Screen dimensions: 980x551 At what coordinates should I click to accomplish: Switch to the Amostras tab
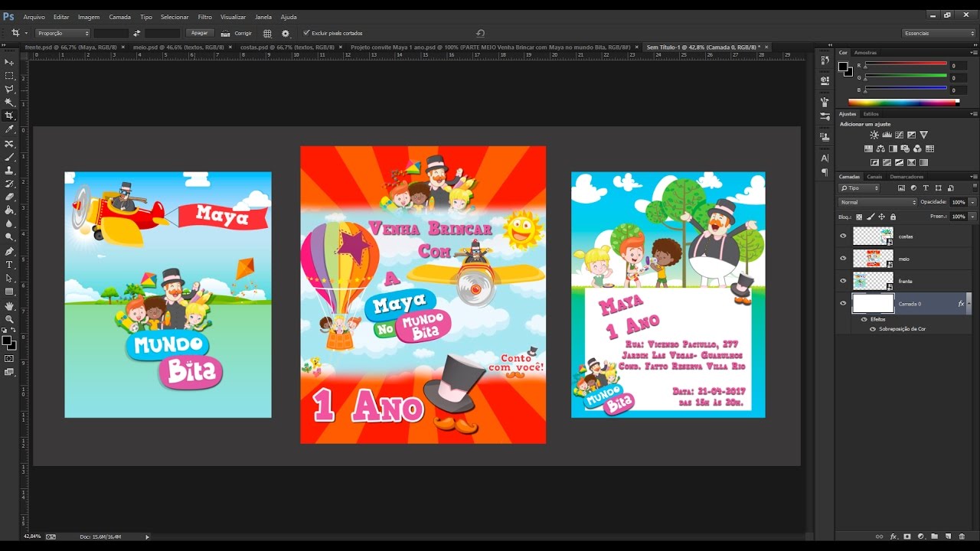pyautogui.click(x=865, y=53)
